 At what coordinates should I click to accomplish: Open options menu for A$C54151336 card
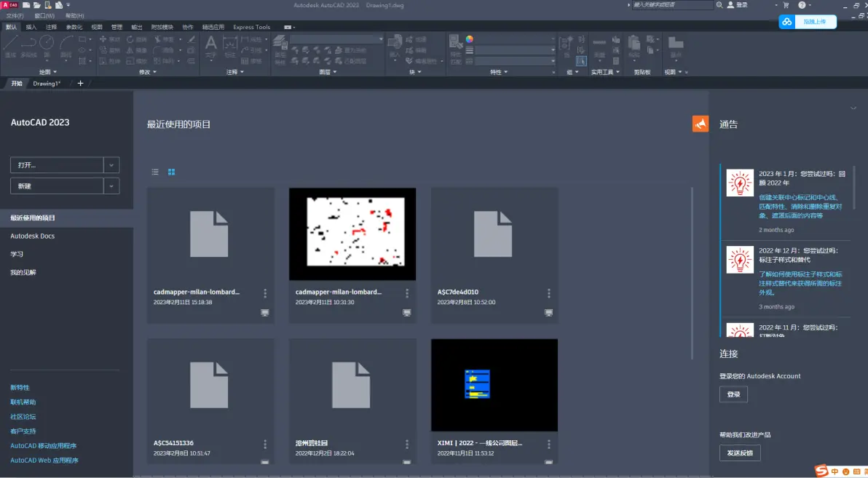click(265, 445)
